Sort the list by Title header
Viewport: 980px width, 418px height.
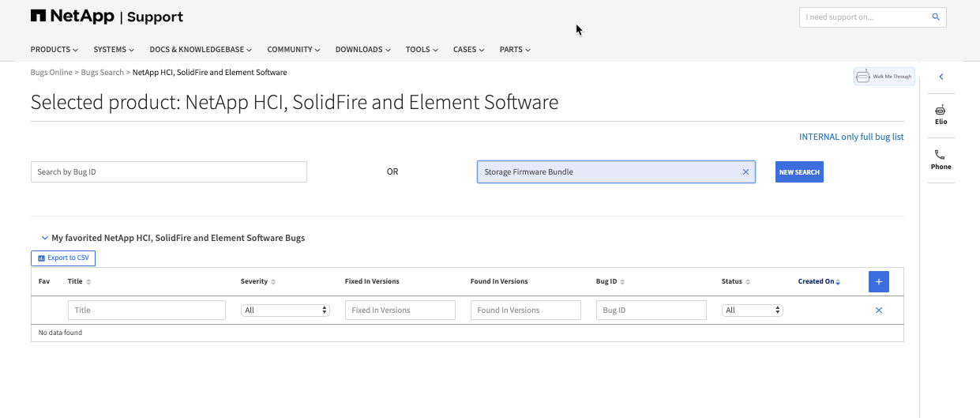(x=76, y=281)
